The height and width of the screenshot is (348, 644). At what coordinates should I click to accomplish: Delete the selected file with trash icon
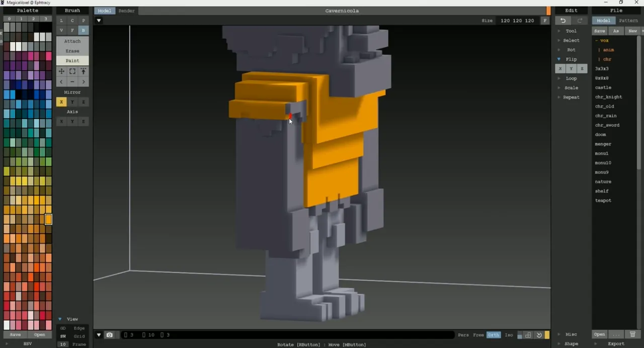(633, 334)
